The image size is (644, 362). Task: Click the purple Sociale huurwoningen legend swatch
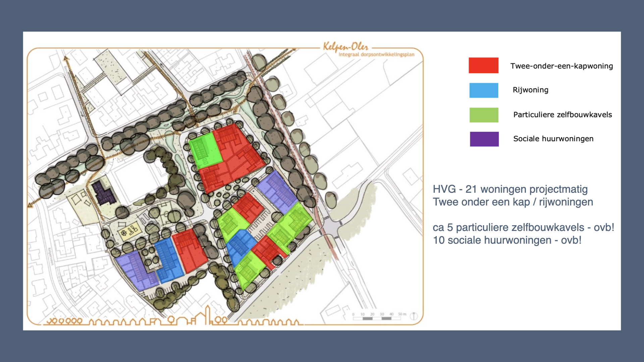(x=484, y=139)
